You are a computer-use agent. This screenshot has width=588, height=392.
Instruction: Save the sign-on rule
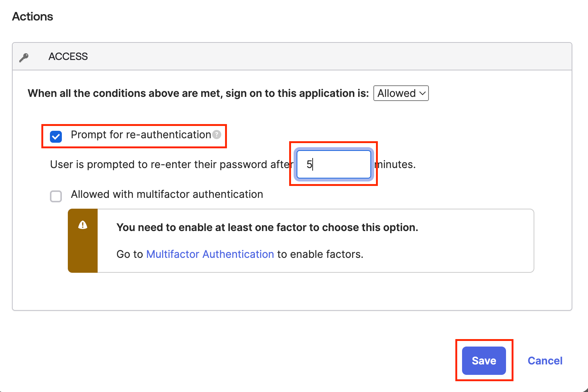tap(484, 360)
